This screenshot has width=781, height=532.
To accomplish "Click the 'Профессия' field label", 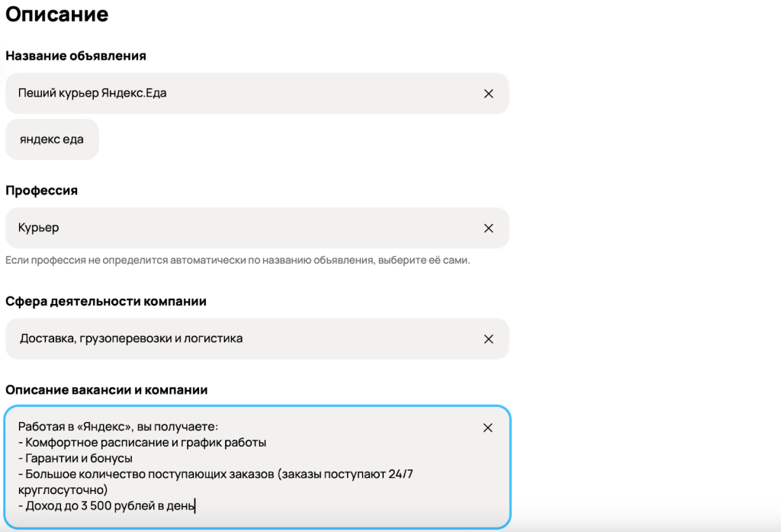I will pyautogui.click(x=42, y=191).
